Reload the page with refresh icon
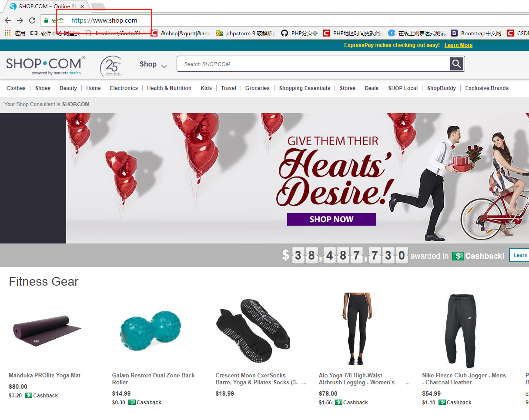Screen dimensions: 529x420 [32, 20]
